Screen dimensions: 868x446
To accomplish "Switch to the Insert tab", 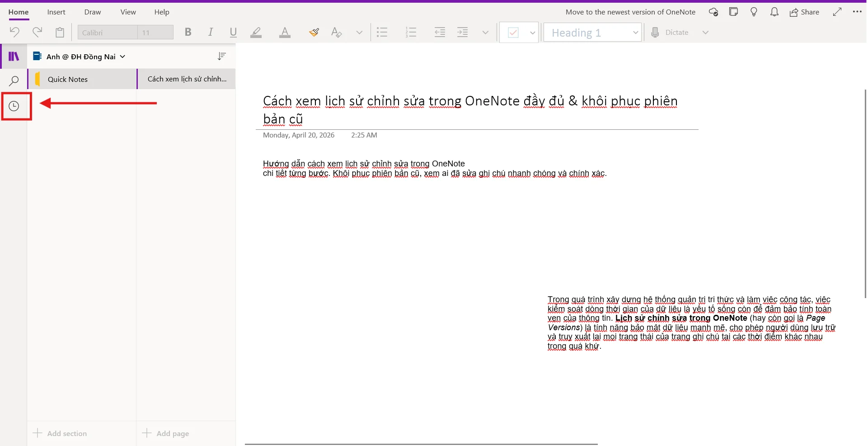I will click(56, 12).
